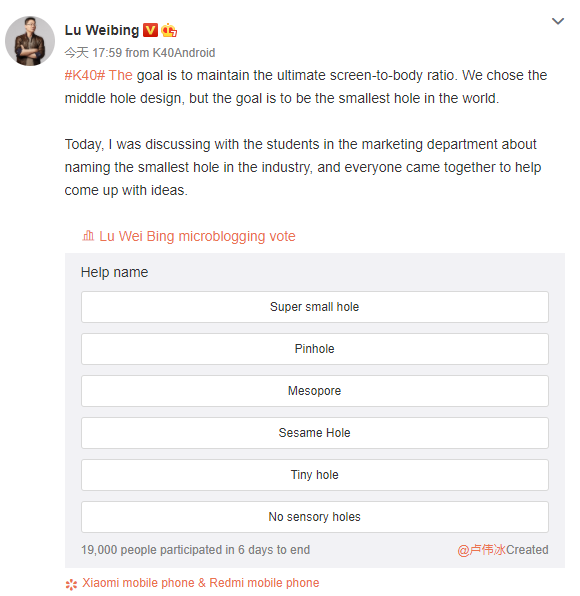Click the Help name poll title
This screenshot has width=580, height=596.
114,272
